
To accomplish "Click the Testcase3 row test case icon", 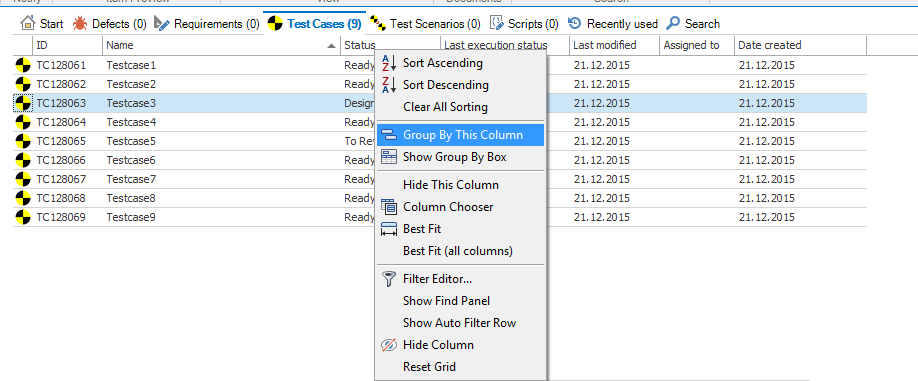I will 23,104.
